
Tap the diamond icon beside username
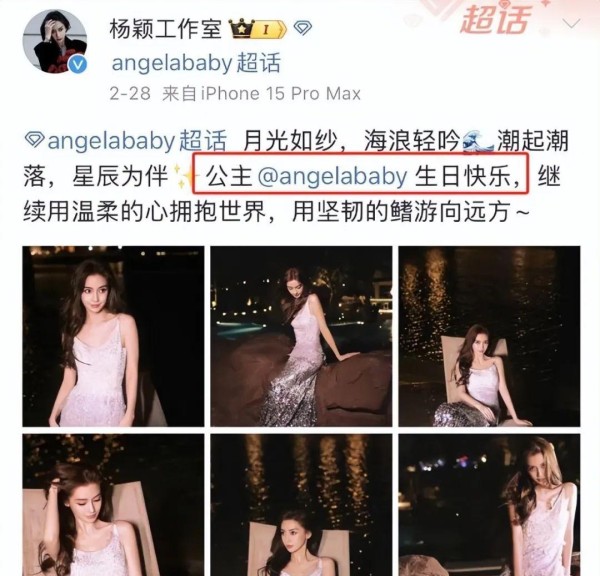[303, 28]
